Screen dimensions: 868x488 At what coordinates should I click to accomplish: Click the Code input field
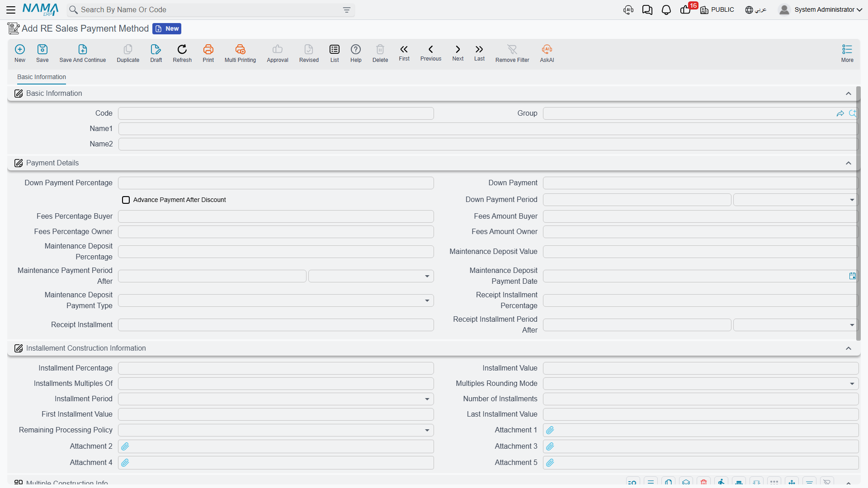[276, 113]
